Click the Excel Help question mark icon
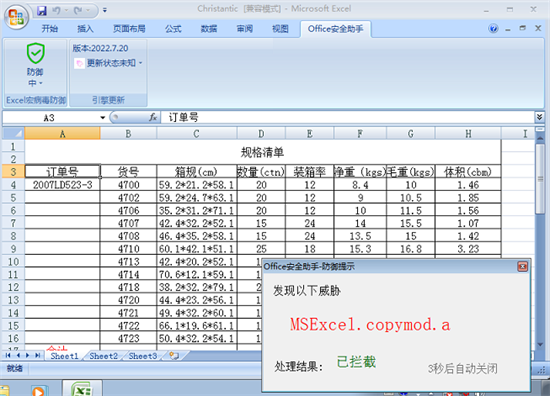550x396 pixels. [493, 28]
